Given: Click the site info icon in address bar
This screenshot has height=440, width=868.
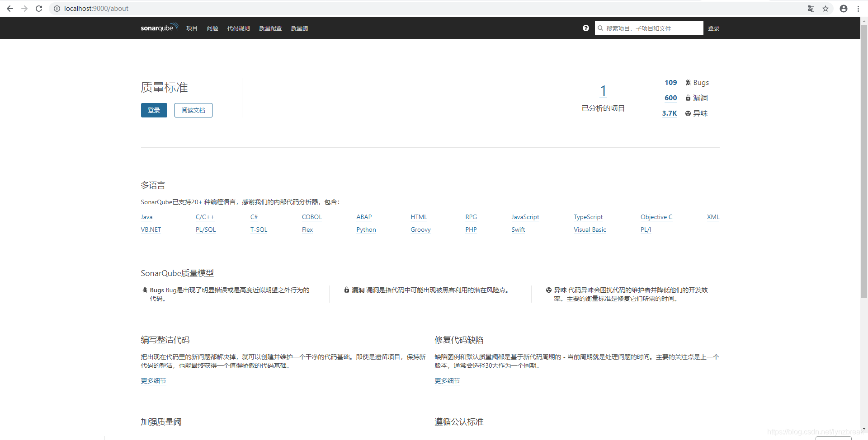Looking at the screenshot, I should (57, 9).
